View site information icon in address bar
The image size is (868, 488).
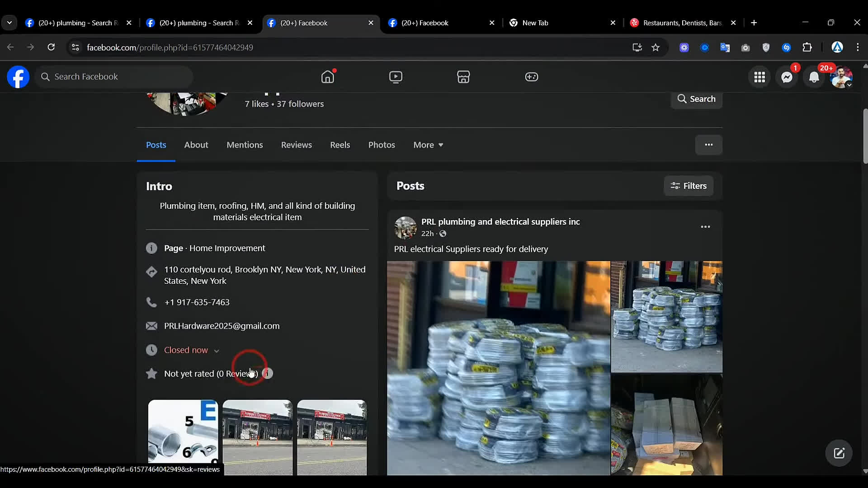[x=75, y=47]
